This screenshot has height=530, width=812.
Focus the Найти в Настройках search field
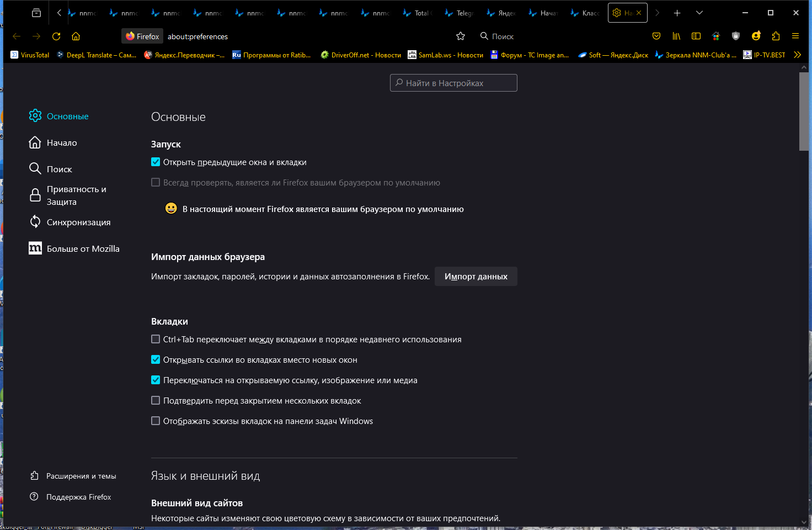tap(453, 83)
